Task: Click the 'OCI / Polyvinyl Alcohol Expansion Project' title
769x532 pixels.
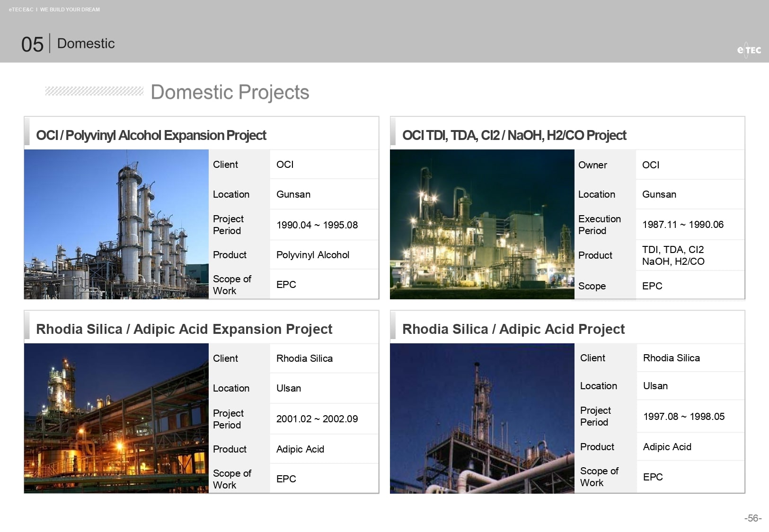Action: point(151,136)
